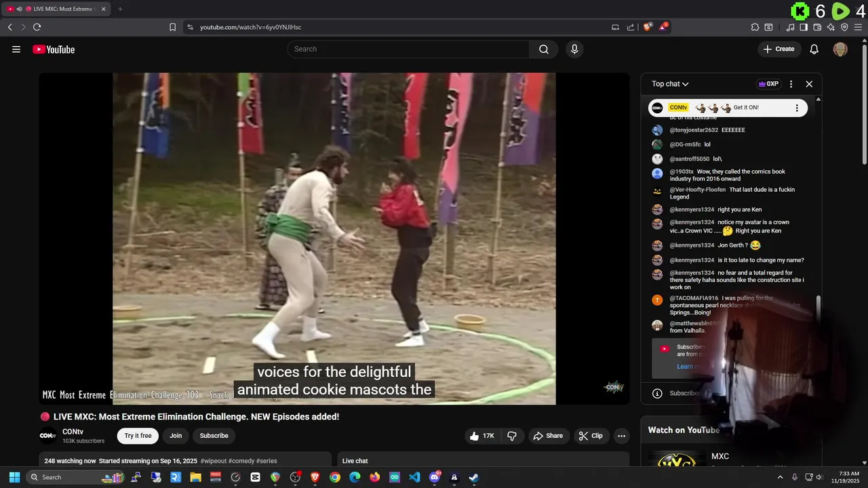The height and width of the screenshot is (488, 868).
Task: Open Discord from taskbar
Action: [x=435, y=477]
